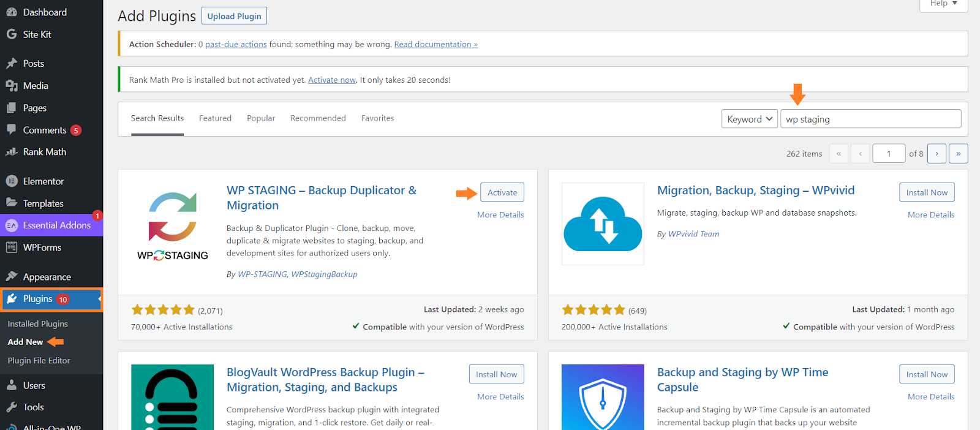
Task: Click the Essential Addons EA icon
Action: point(12,225)
